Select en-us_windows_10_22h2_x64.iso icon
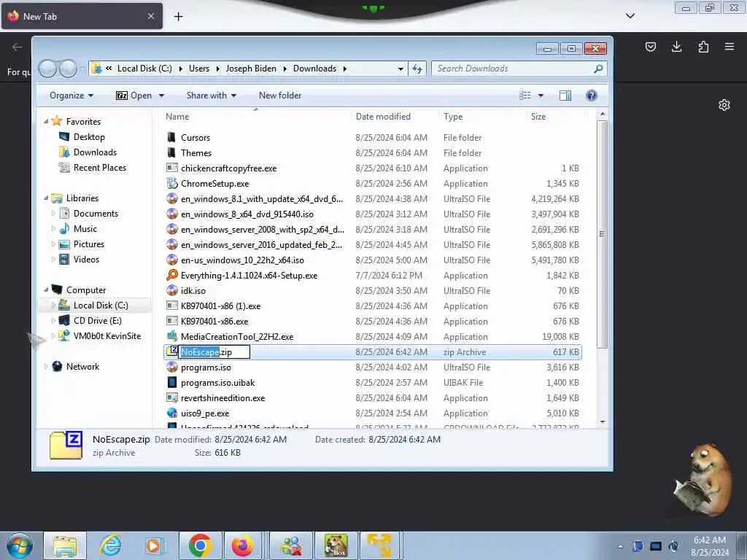This screenshot has height=560, width=747. [x=172, y=260]
